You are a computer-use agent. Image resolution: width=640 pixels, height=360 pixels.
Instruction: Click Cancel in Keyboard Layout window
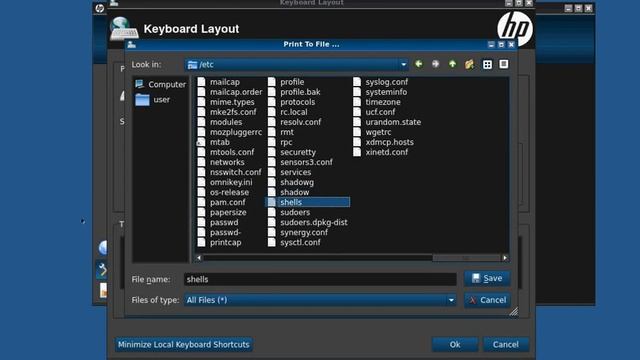point(506,344)
